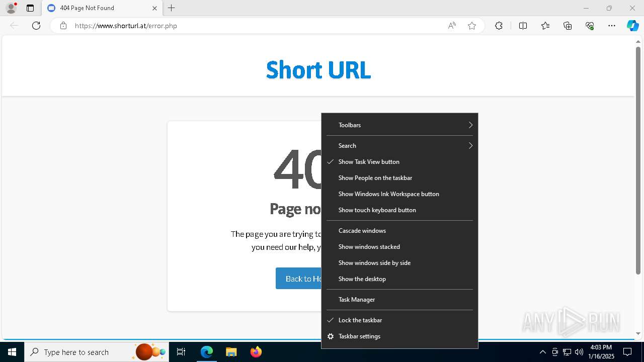This screenshot has width=644, height=362.
Task: Open the Windows Start menu
Action: [x=12, y=352]
